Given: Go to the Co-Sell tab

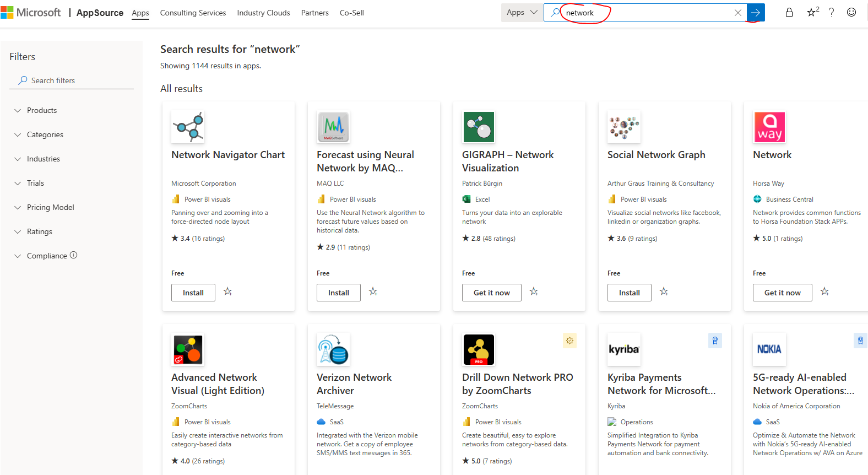Looking at the screenshot, I should click(351, 13).
